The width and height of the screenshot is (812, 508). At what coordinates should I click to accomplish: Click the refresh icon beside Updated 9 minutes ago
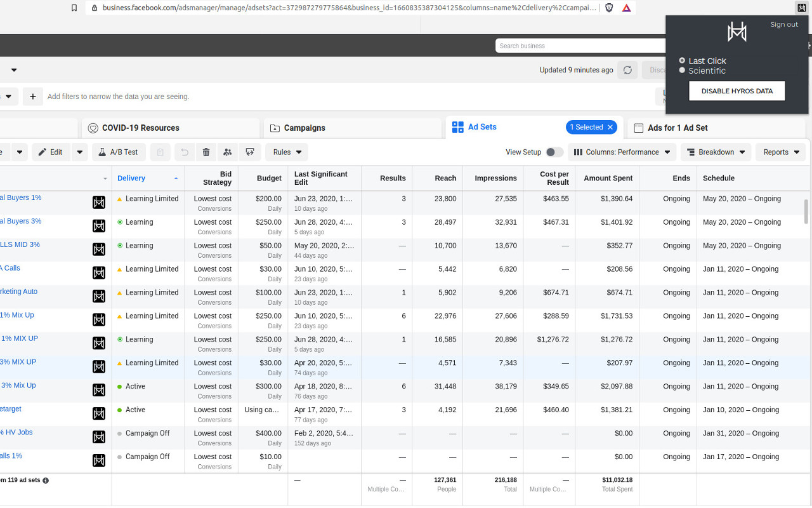pos(627,70)
